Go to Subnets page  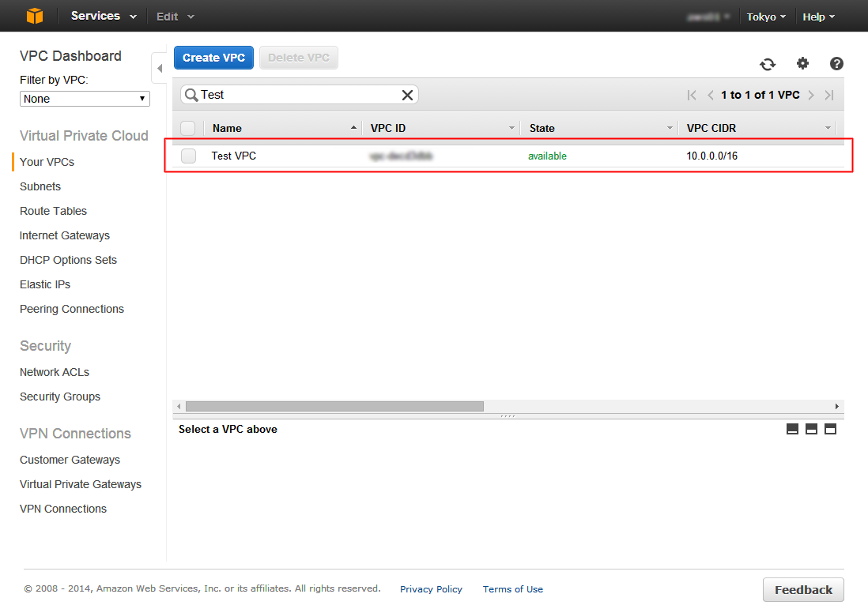pos(40,186)
